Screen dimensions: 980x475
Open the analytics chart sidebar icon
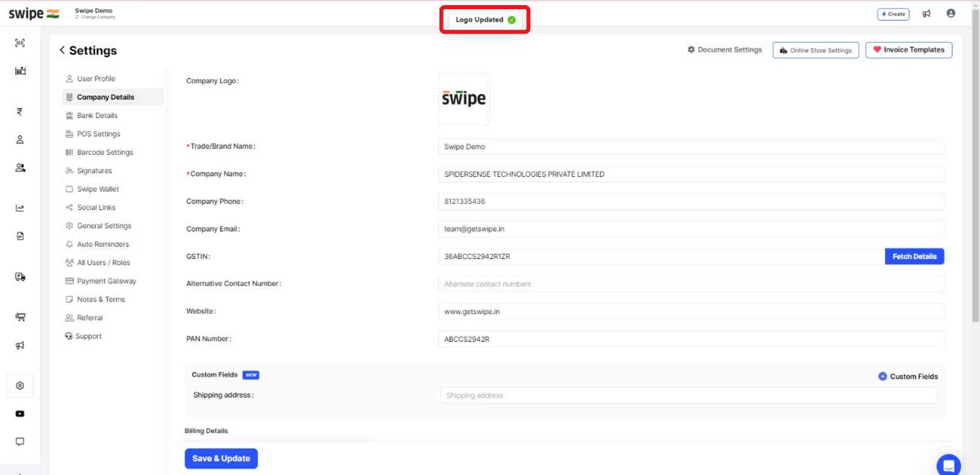tap(20, 208)
